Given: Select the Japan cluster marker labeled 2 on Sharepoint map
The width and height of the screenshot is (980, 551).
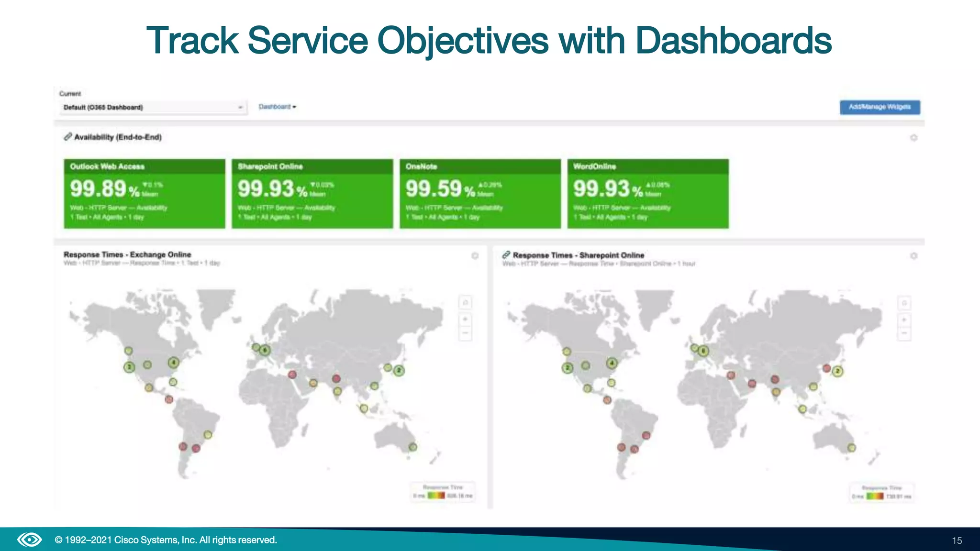Looking at the screenshot, I should pyautogui.click(x=837, y=371).
